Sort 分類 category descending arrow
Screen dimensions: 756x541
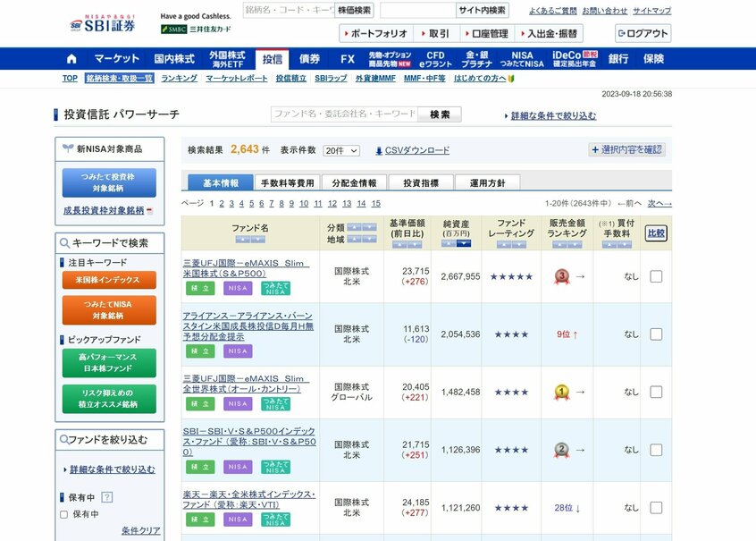click(369, 227)
